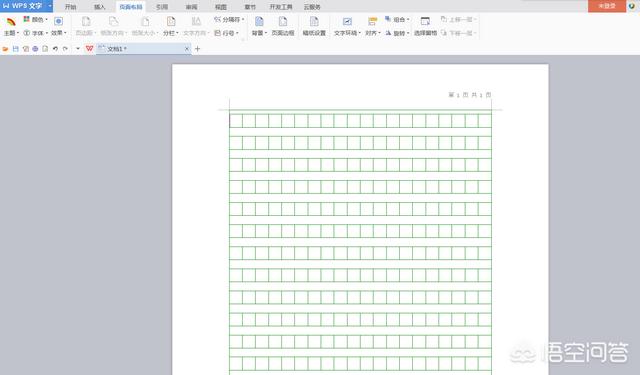Viewport: 640px width, 375px height.
Task: Open the 开发工具 tab
Action: tap(281, 7)
